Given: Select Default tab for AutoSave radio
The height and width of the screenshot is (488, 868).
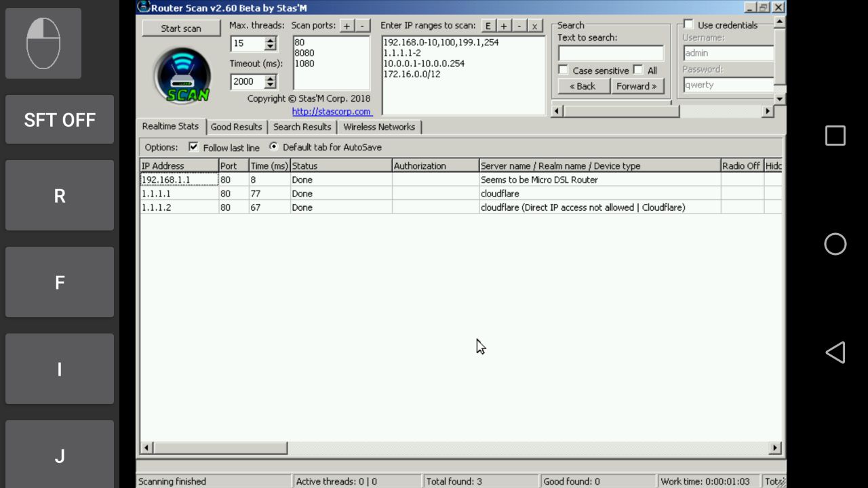Looking at the screenshot, I should [x=273, y=146].
